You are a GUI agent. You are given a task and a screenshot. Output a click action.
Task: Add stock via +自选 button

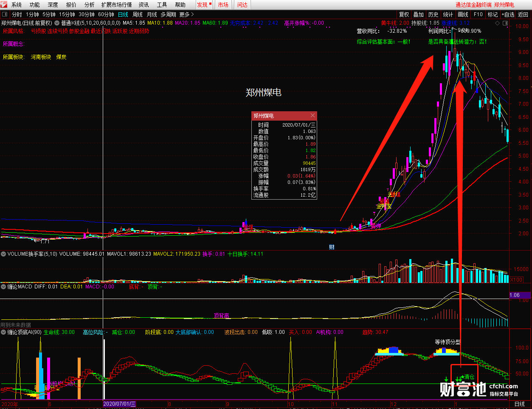point(508,14)
